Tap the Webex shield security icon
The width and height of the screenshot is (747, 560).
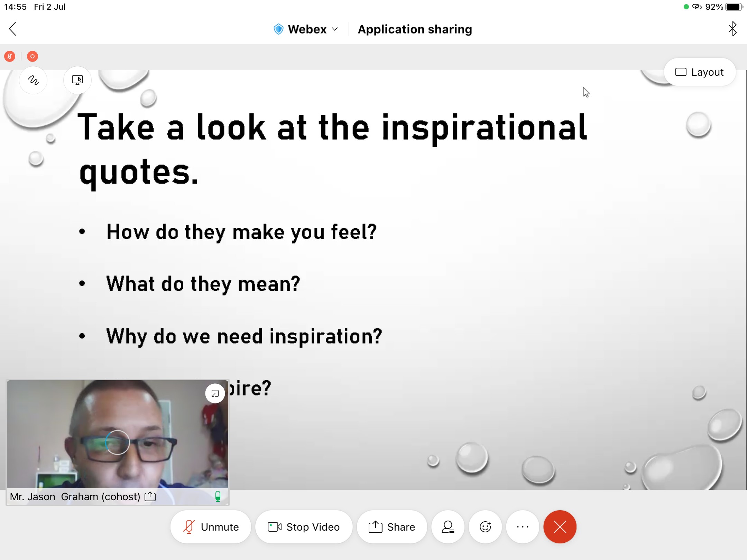[278, 29]
